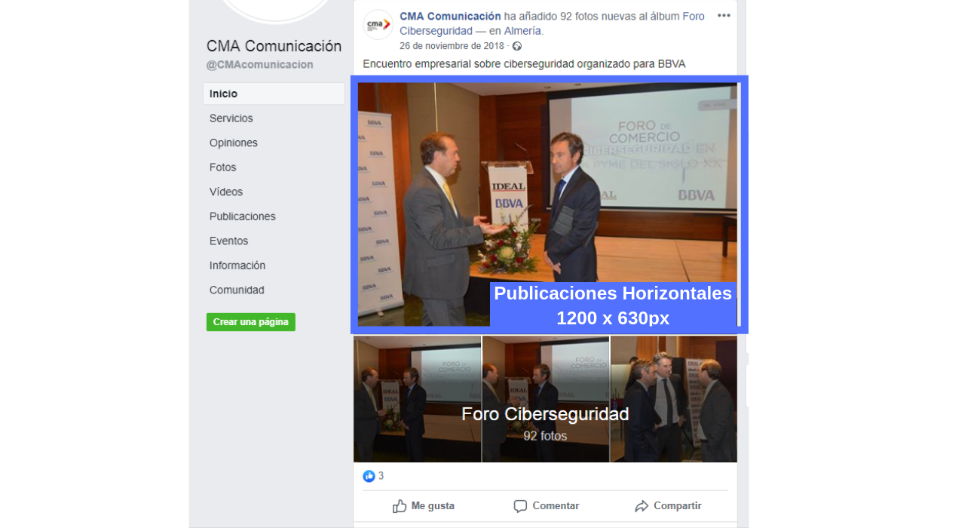Open Servicios in the sidebar

tap(231, 118)
